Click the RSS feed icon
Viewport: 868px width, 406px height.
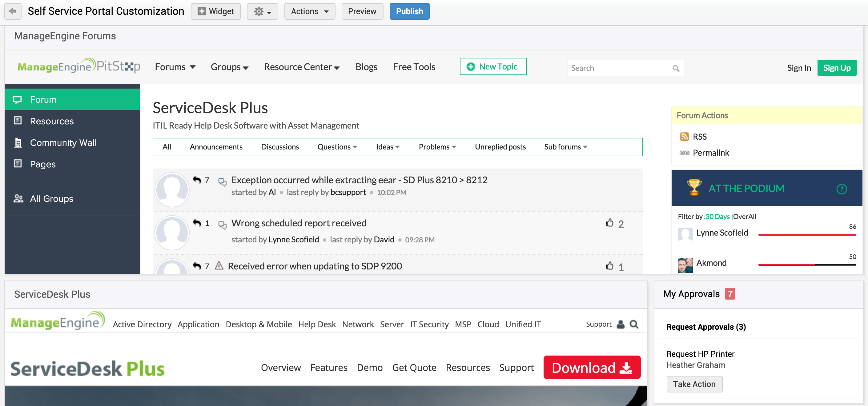684,137
